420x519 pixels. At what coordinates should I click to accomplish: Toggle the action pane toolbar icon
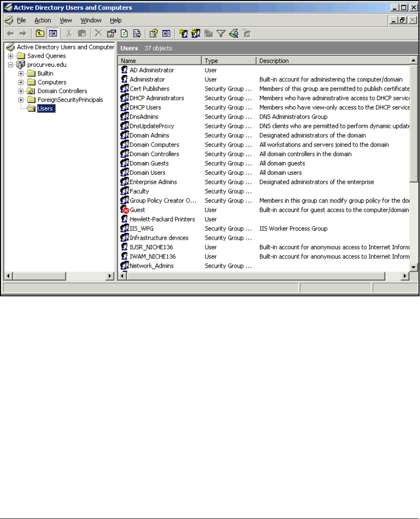166,33
